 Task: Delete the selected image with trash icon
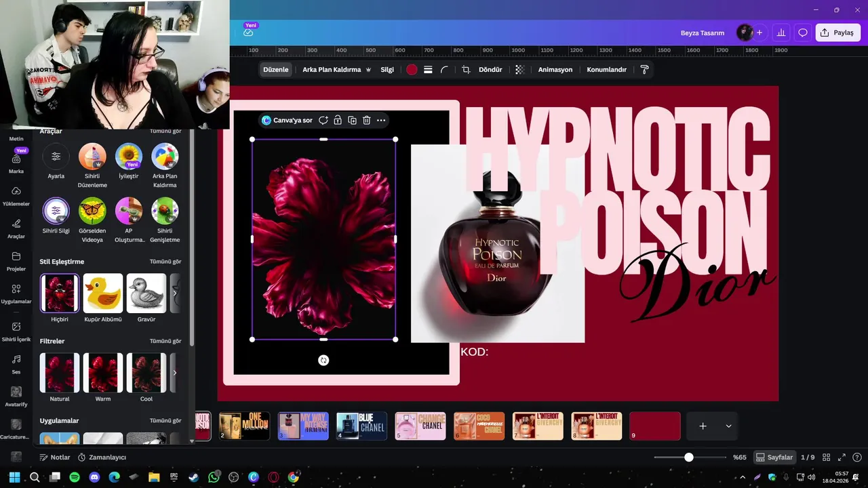click(x=366, y=120)
